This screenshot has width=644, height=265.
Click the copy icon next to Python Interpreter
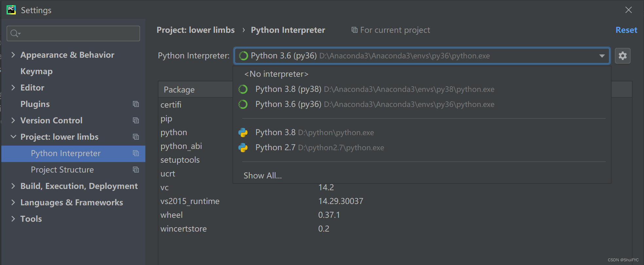coord(136,153)
